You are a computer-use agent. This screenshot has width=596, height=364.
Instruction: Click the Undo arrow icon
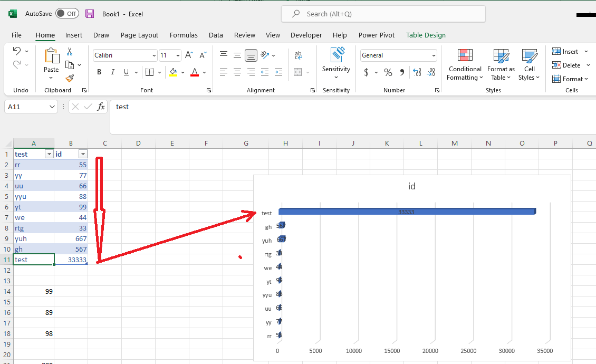(x=16, y=51)
